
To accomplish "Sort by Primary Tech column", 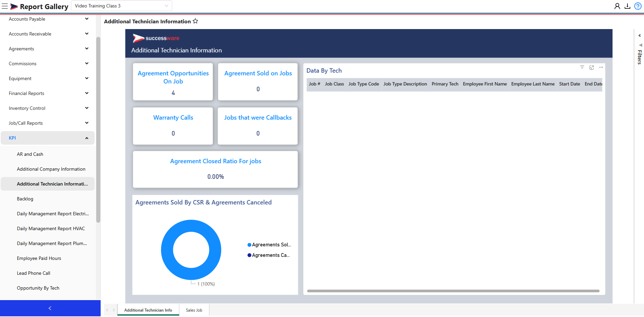I will pyautogui.click(x=445, y=84).
